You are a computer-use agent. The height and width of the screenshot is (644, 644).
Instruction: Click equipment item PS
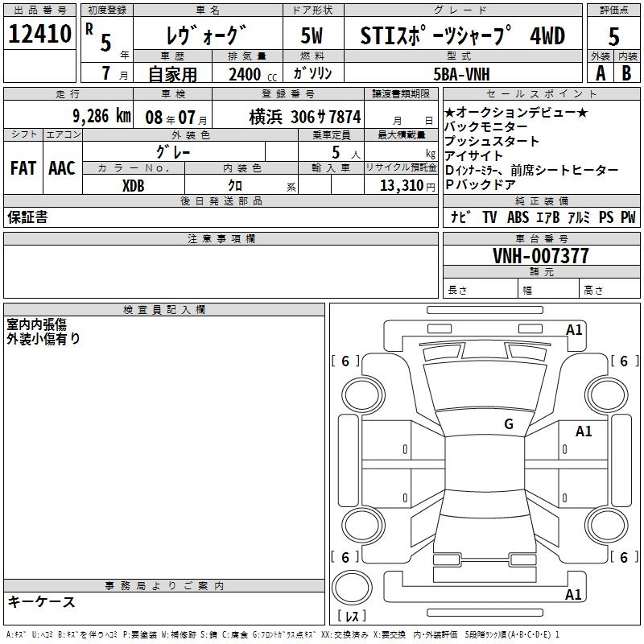click(606, 217)
